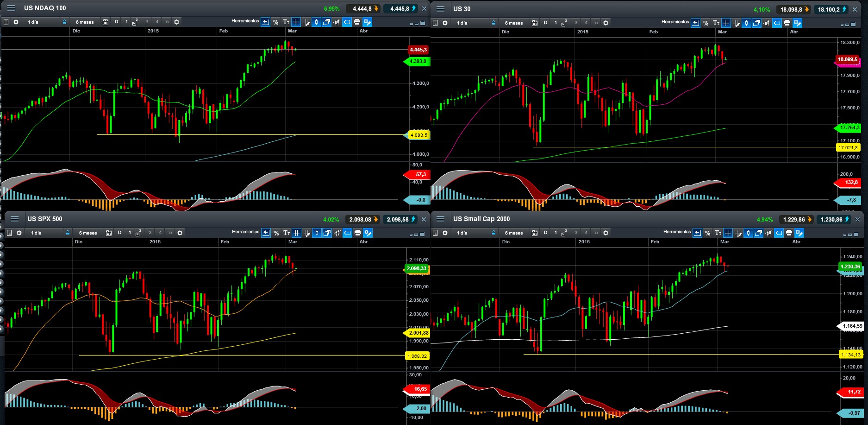This screenshot has width=868, height=425.
Task: Click the bar chart style icon in US 30 tools
Action: [x=767, y=23]
